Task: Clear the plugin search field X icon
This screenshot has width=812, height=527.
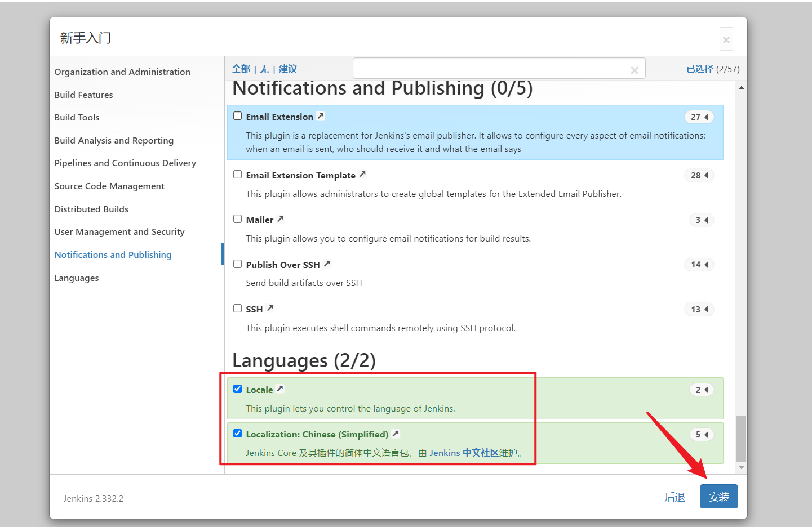Action: click(634, 70)
